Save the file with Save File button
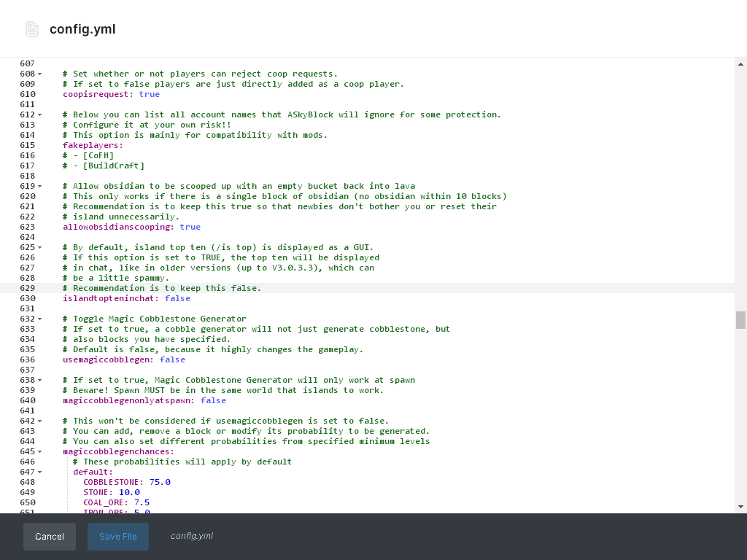The height and width of the screenshot is (560, 747). (x=118, y=537)
